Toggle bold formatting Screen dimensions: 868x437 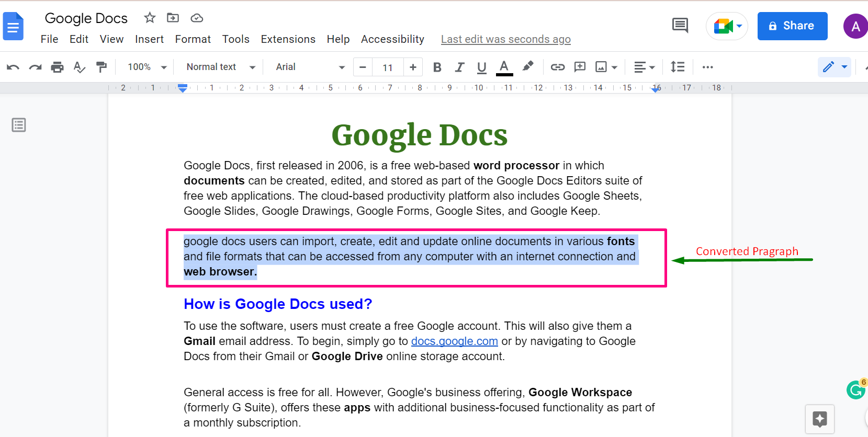click(x=437, y=67)
